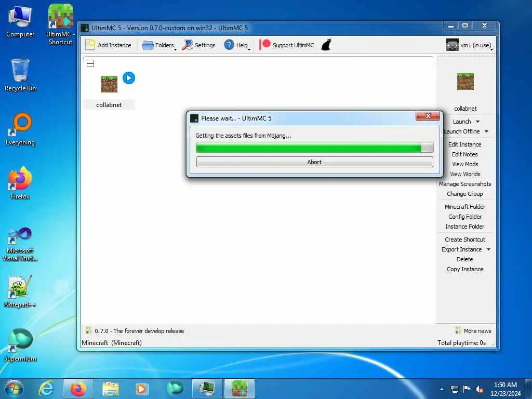Open the Windows Start menu orb
The width and height of the screenshot is (532, 399).
click(14, 389)
